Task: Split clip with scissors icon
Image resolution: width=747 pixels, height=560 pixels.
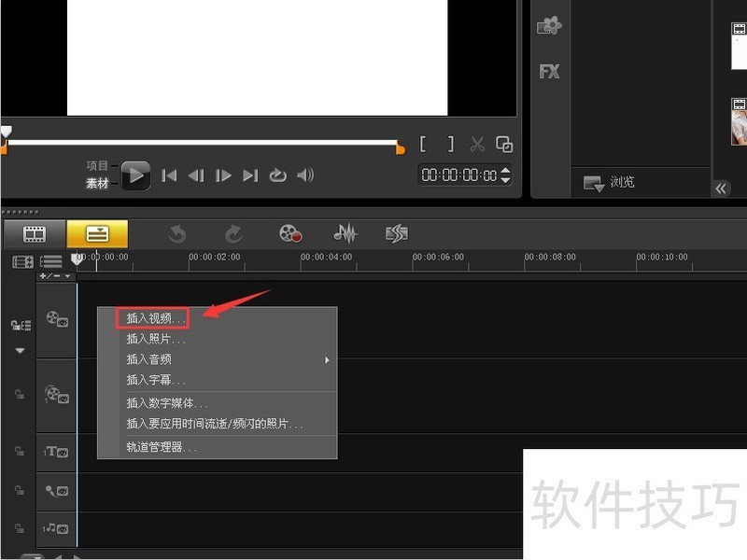Action: [x=477, y=144]
